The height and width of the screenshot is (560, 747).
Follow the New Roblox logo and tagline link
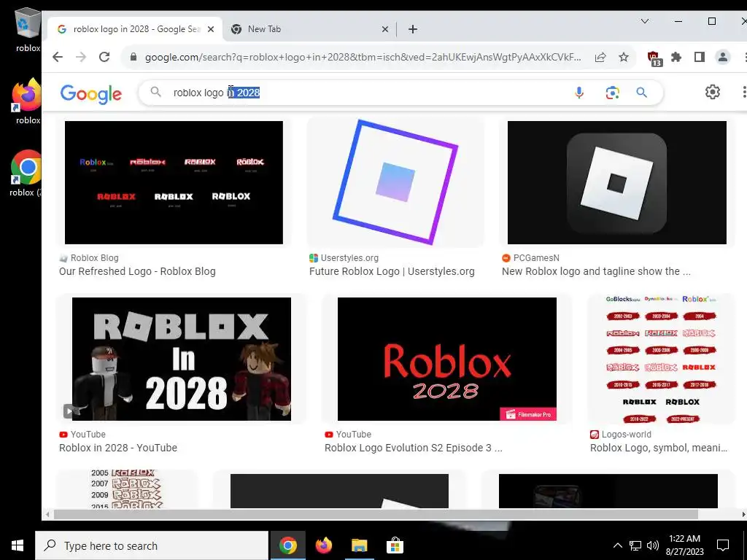(596, 271)
